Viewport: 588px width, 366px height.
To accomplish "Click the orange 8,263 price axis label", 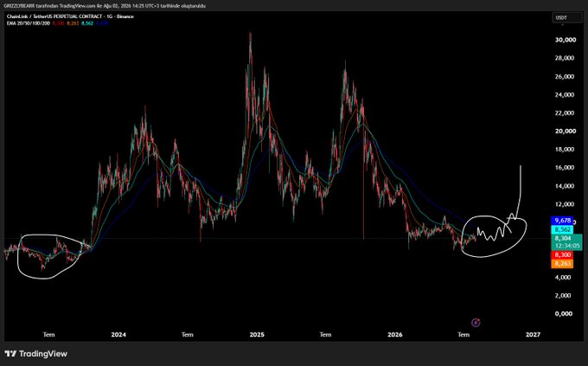I will pos(562,264).
